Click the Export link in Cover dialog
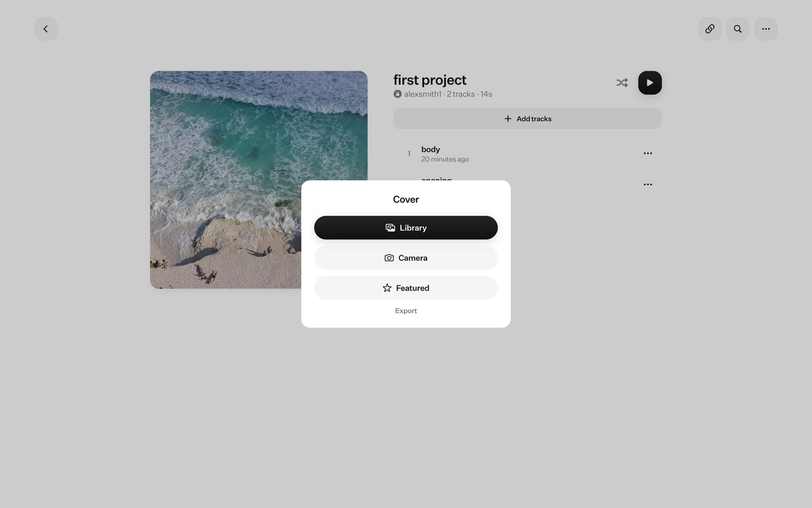 coord(406,311)
